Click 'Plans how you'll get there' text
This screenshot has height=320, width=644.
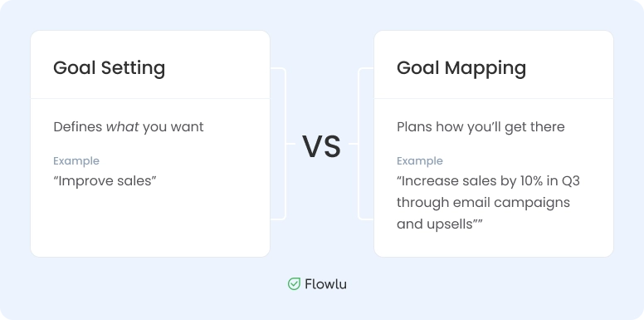pos(481,127)
